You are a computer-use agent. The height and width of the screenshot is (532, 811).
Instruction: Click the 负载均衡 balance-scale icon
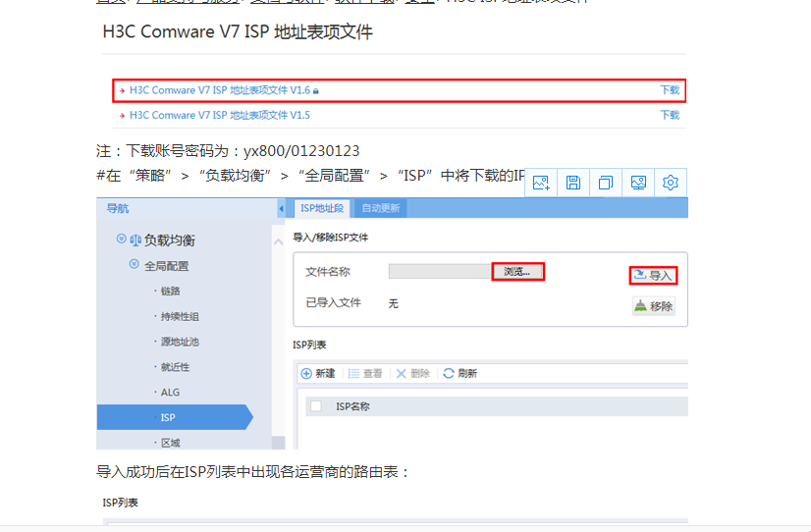(x=135, y=239)
